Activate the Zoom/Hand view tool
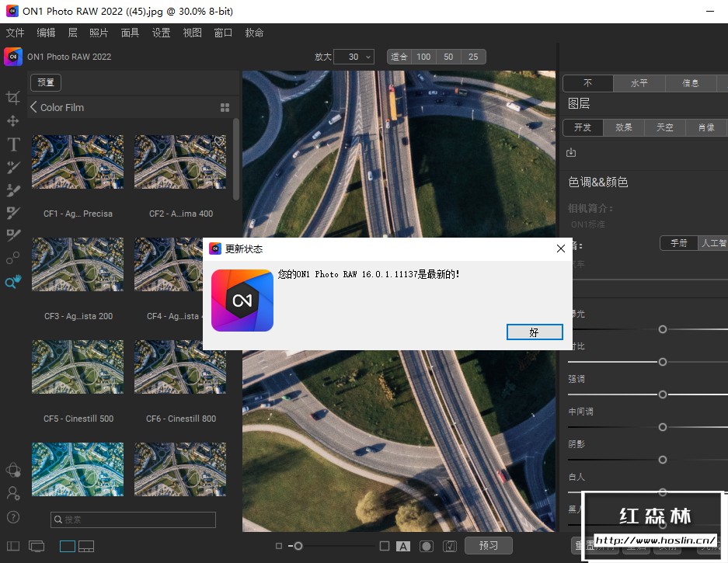The width and height of the screenshot is (728, 563). coord(13,283)
